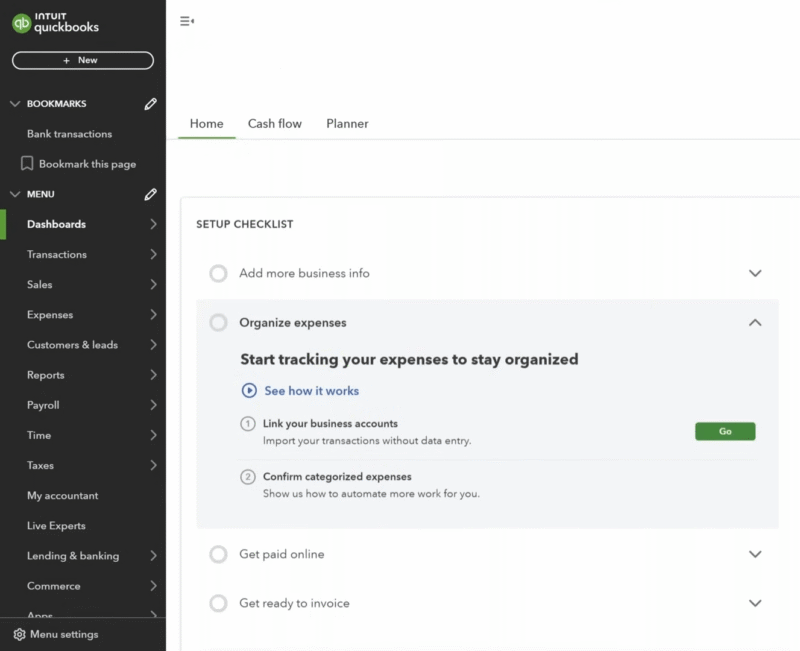Collapse the Organize expenses section chevron

(x=756, y=323)
